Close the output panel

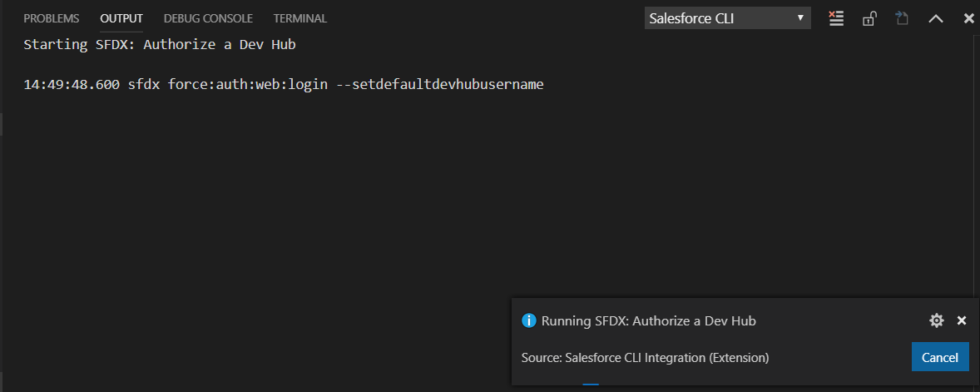968,18
